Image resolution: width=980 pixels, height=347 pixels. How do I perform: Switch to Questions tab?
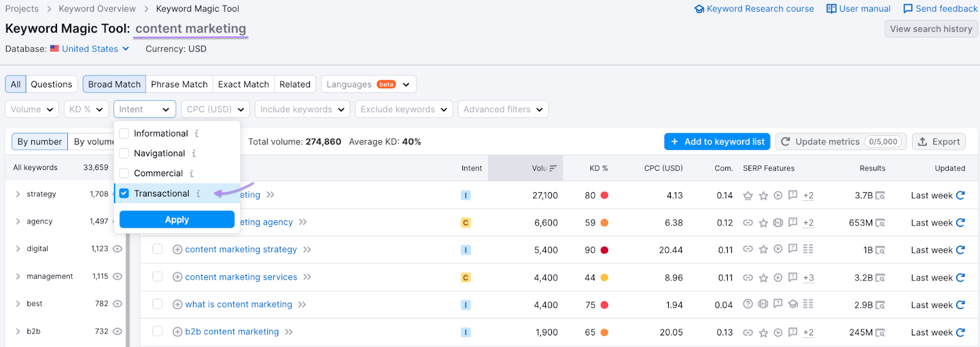coord(51,84)
